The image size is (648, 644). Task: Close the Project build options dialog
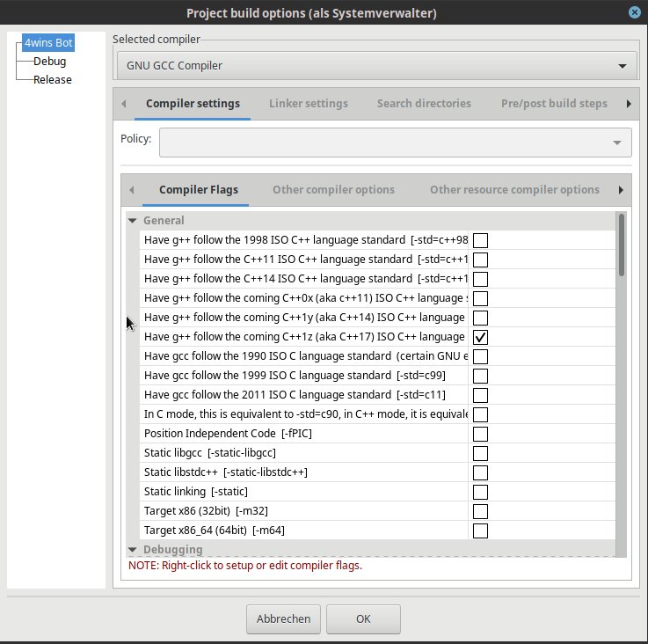tap(635, 12)
